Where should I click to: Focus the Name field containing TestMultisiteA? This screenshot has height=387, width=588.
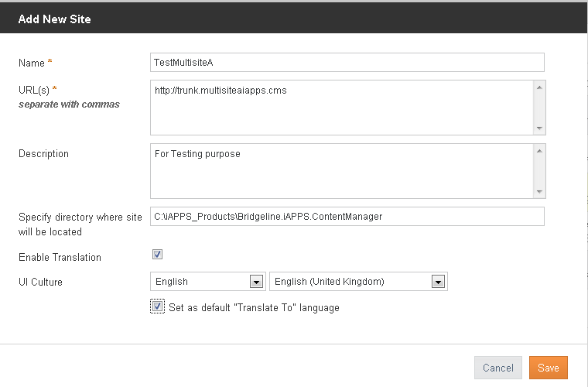[347, 62]
